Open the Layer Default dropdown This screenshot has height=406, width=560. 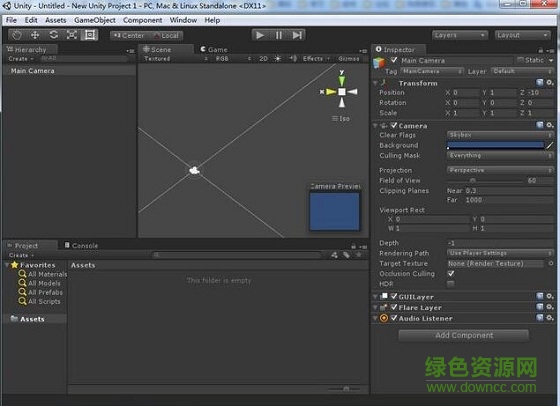pos(522,71)
